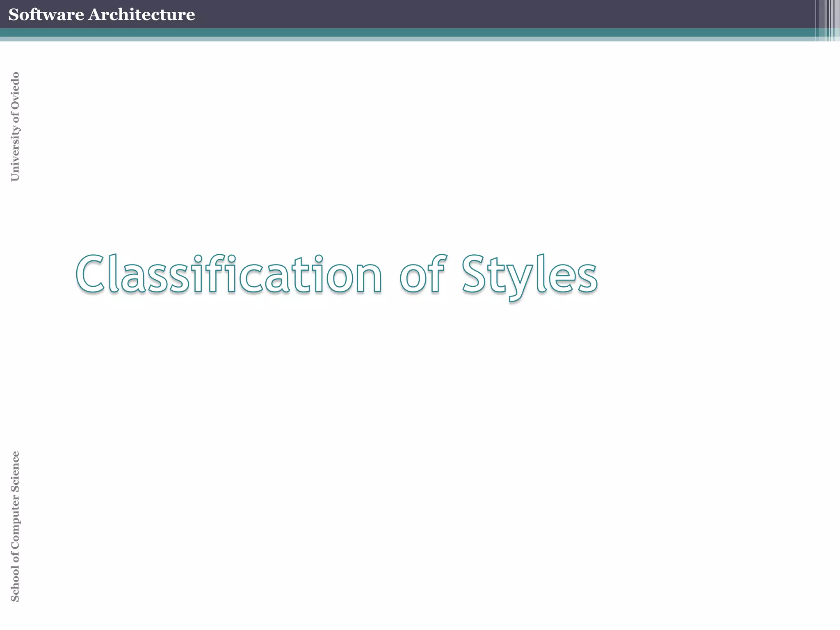Click the teal stripe below the header
This screenshot has height=630, width=840.
click(410, 32)
